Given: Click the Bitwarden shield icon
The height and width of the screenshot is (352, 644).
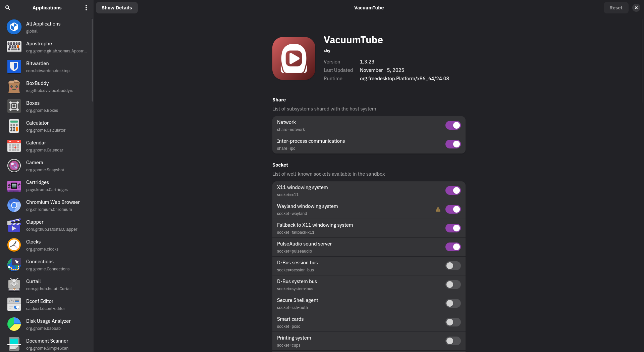Looking at the screenshot, I should tap(14, 67).
